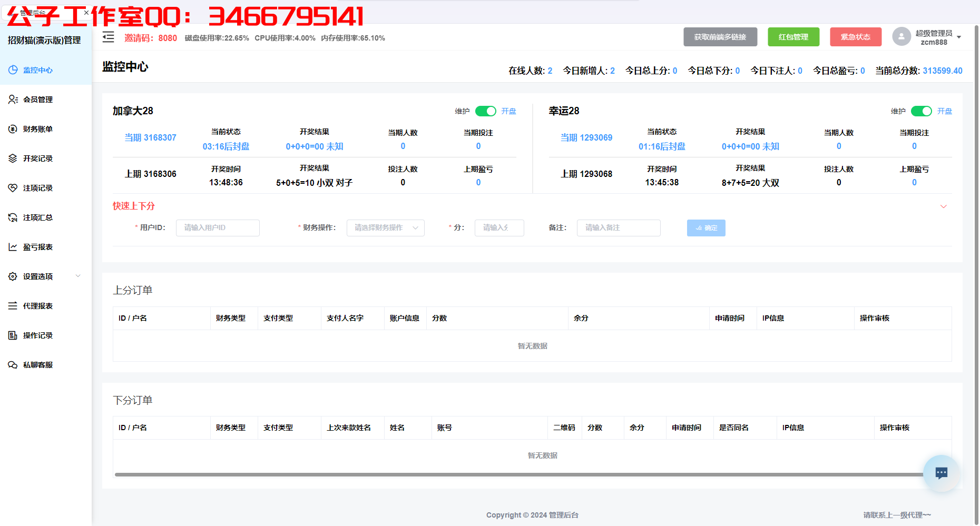Image resolution: width=980 pixels, height=526 pixels.
Task: Click the 会员管理 user icon
Action: click(13, 100)
